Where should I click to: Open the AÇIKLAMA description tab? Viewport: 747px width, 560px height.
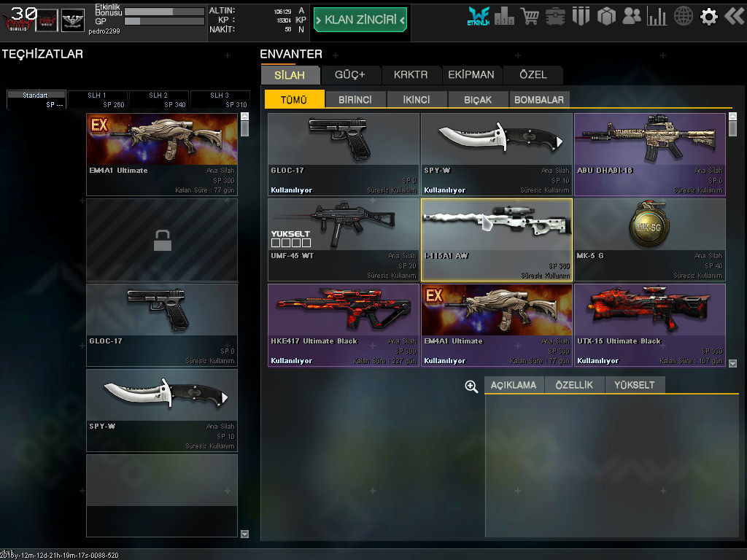[514, 385]
